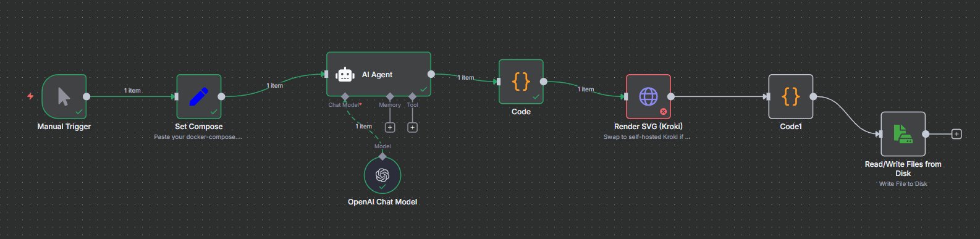Click the AI Agent output connector dot

click(431, 74)
